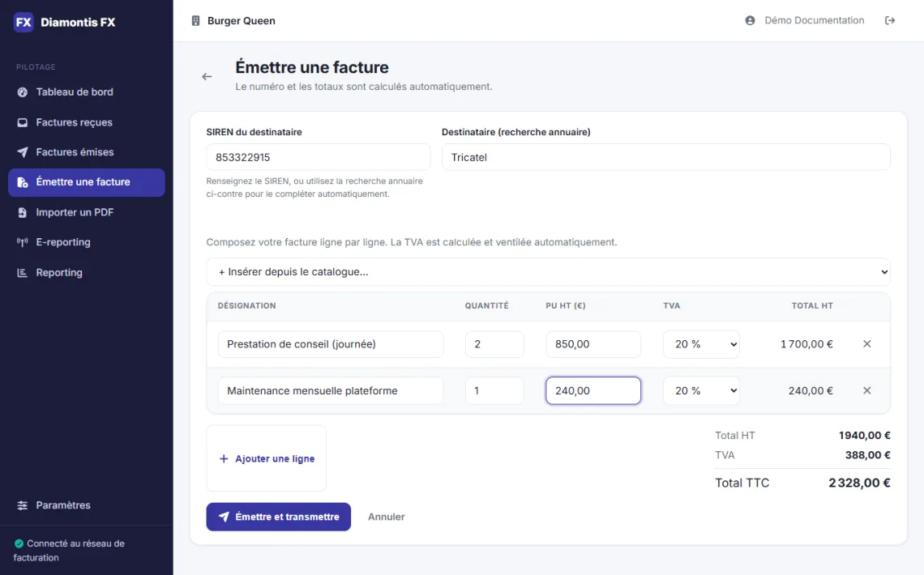Click the Émettre une facture sidebar icon
This screenshot has width=924, height=575.
(23, 182)
